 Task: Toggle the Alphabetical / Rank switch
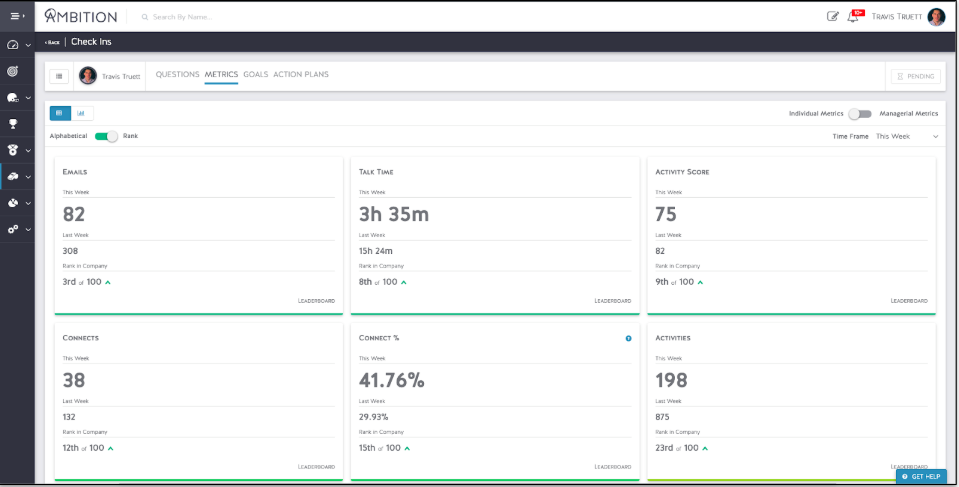(106, 136)
